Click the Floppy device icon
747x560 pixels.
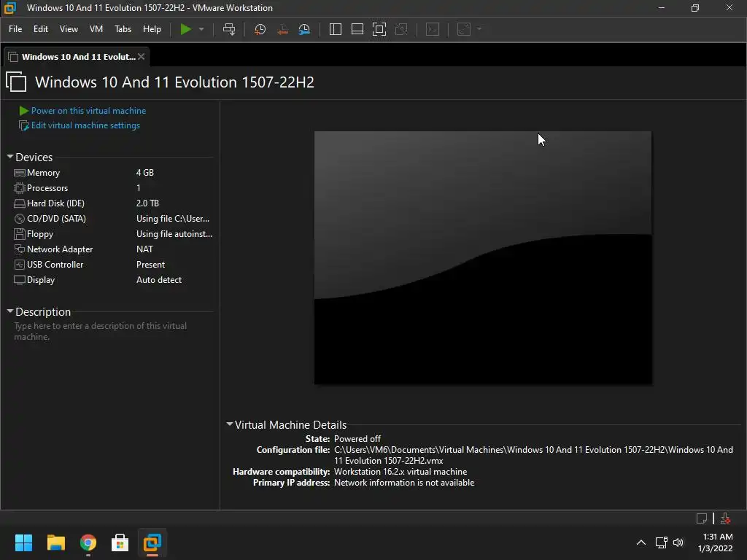(x=20, y=234)
